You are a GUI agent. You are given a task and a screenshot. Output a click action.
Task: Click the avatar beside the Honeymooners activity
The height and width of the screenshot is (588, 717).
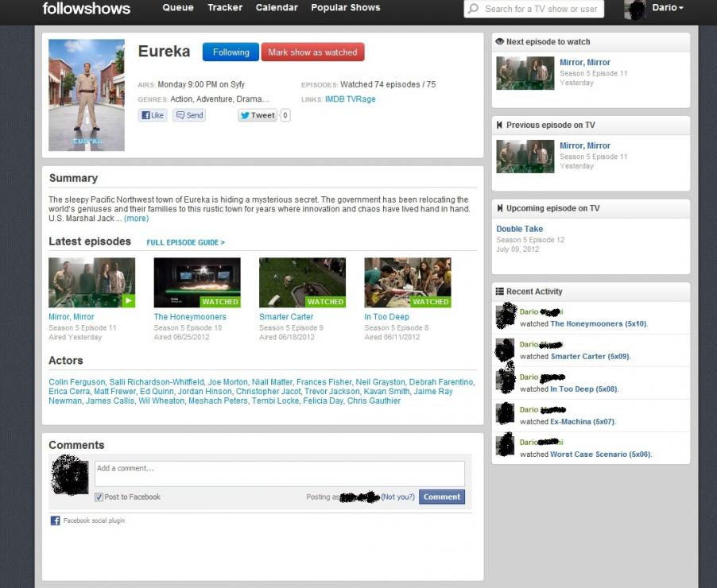point(506,316)
